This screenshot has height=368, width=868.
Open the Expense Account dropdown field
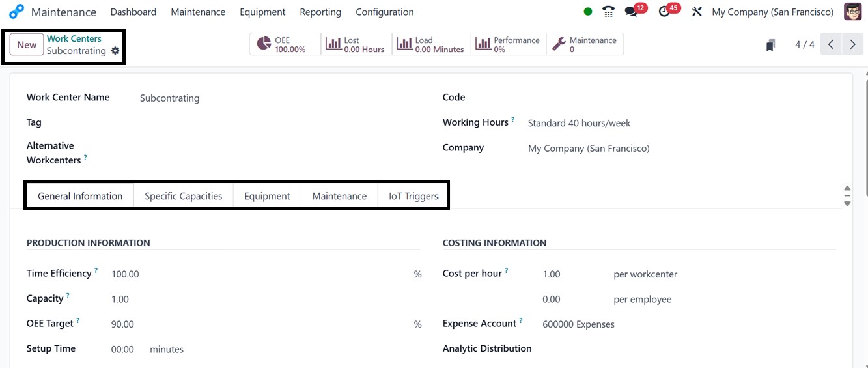tap(578, 324)
